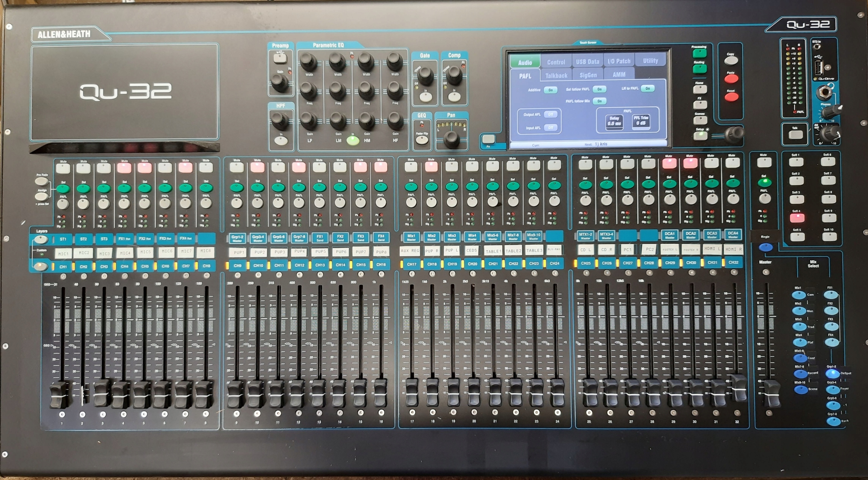This screenshot has height=480, width=868.
Task: Open the Utility tab
Action: coord(650,61)
